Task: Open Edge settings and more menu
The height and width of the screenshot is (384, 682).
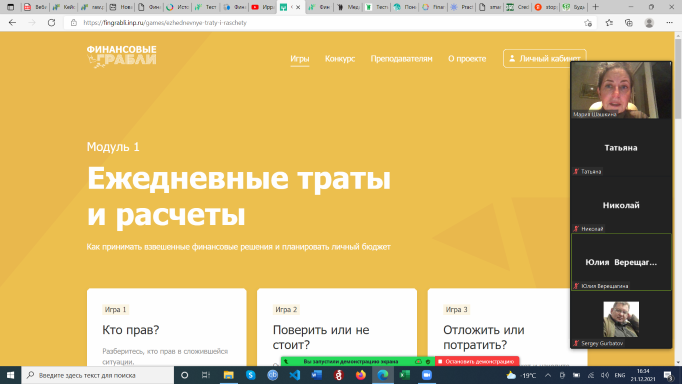Action: [669, 23]
